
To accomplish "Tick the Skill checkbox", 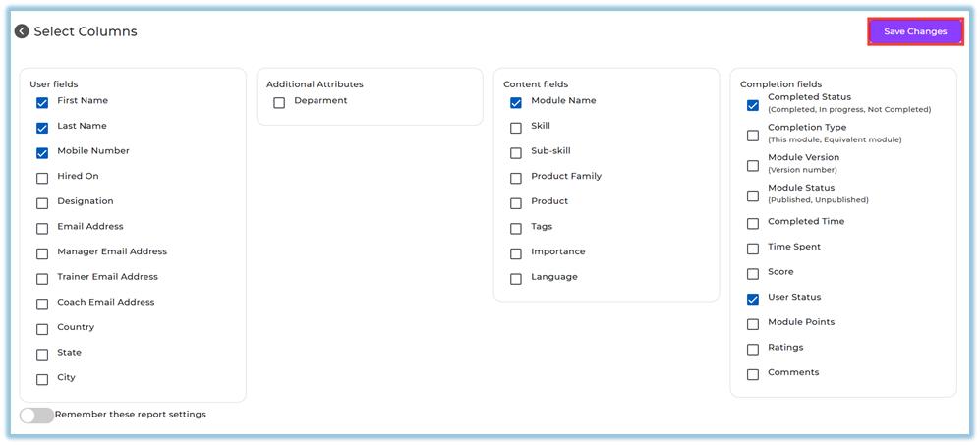I will [516, 128].
